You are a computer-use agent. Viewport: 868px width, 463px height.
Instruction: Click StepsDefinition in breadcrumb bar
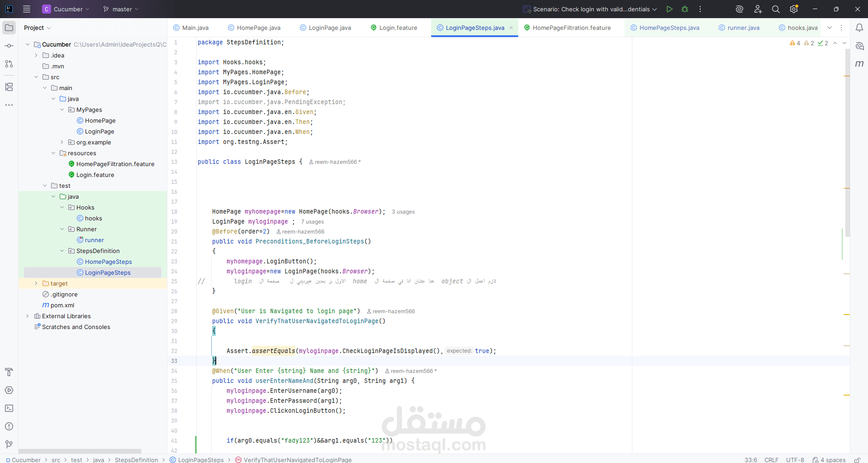pyautogui.click(x=137, y=460)
